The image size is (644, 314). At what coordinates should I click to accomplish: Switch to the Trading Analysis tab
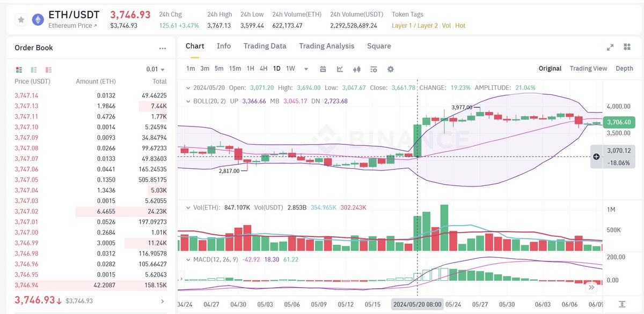tap(327, 46)
